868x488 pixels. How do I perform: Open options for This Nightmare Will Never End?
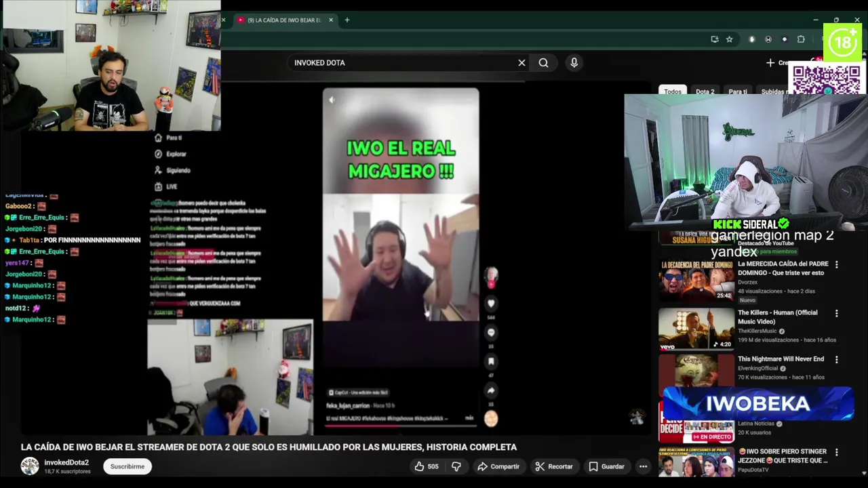836,359
